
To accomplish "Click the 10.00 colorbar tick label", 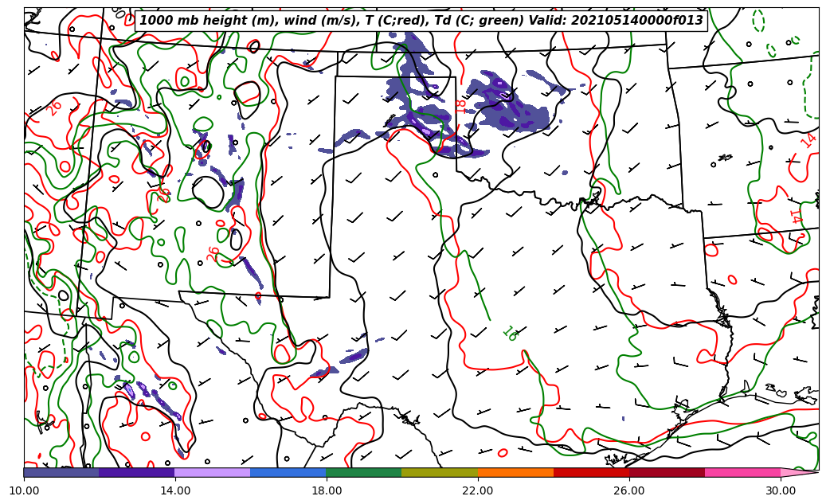I will [24, 490].
